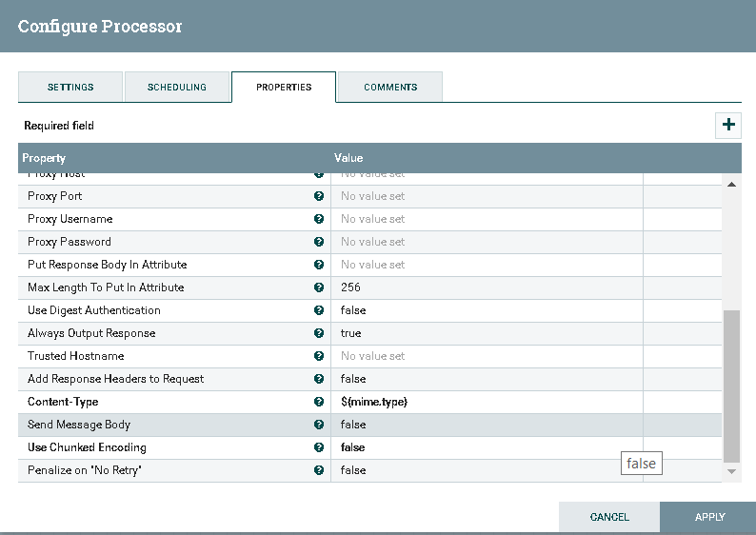Cancel the processor configuration
Screen dimensions: 756x535
click(x=609, y=517)
